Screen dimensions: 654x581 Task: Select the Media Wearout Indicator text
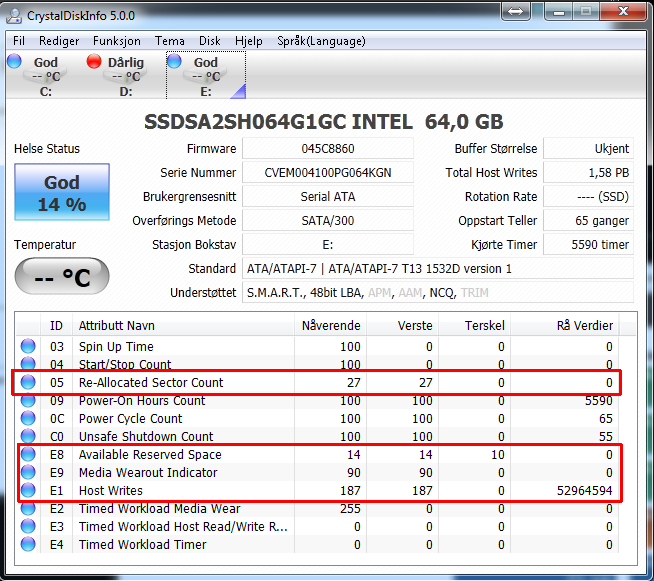[x=148, y=473]
